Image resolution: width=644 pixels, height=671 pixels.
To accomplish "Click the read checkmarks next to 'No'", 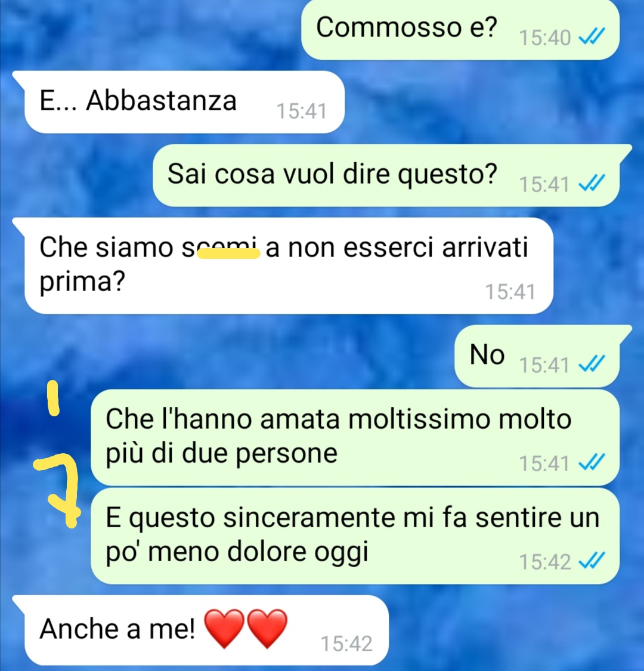I will point(592,364).
